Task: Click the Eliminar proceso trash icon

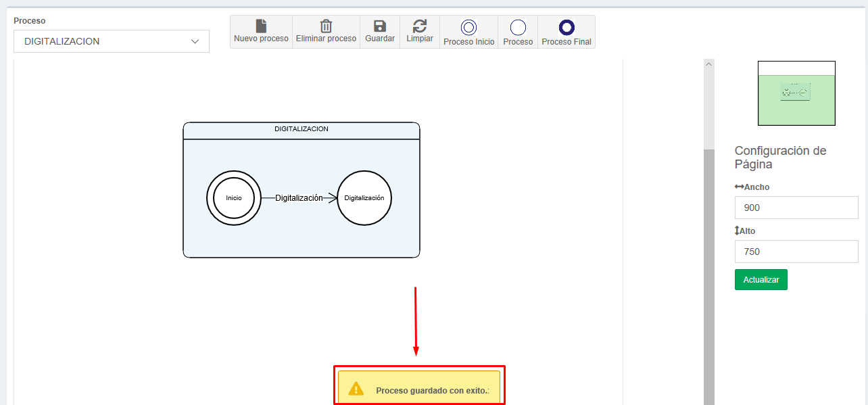Action: [x=326, y=26]
